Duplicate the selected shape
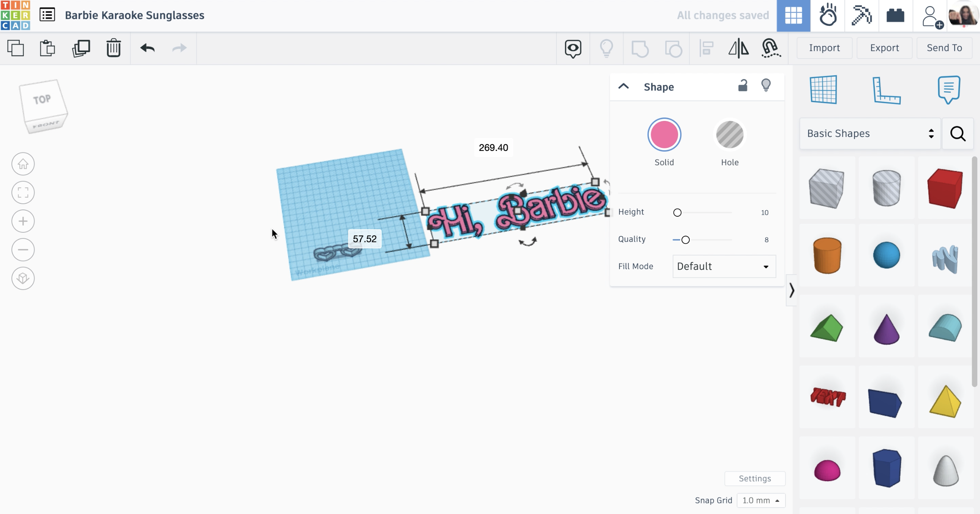 coord(80,48)
